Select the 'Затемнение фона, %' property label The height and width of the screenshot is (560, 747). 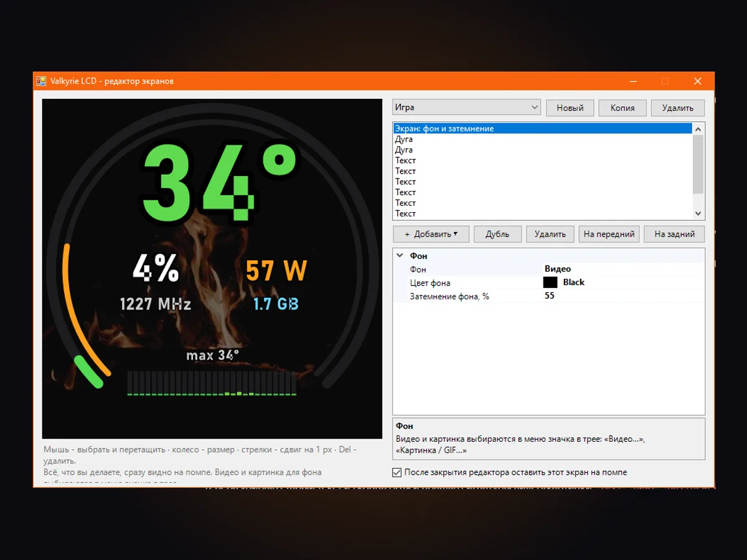tap(449, 296)
